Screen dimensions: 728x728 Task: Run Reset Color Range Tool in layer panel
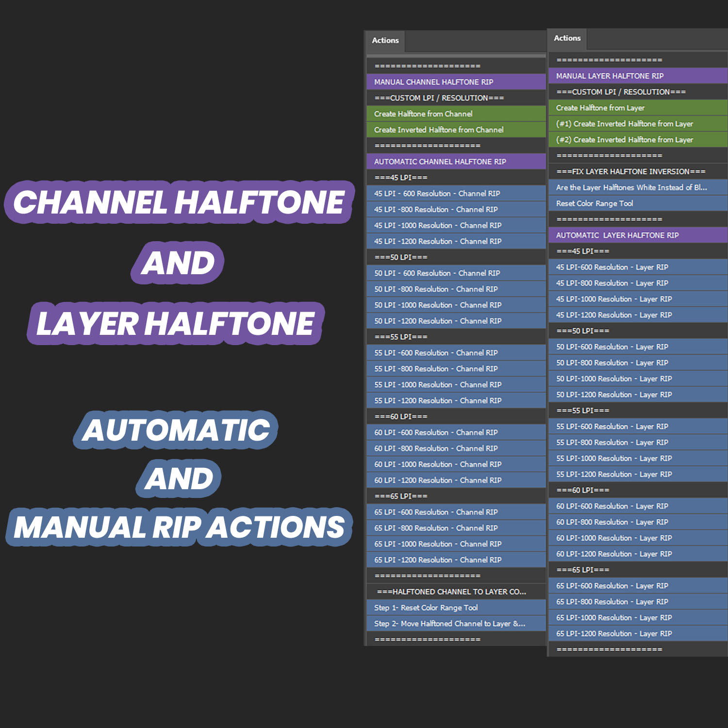pos(638,203)
